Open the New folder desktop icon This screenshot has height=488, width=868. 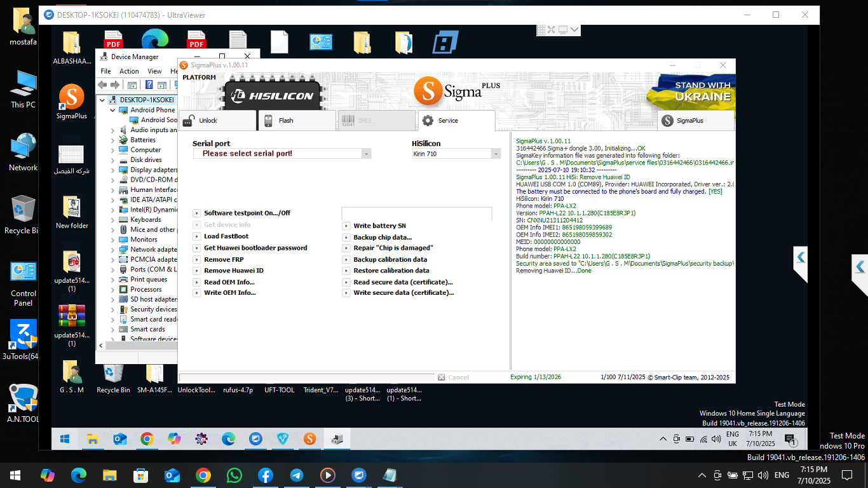tap(72, 212)
